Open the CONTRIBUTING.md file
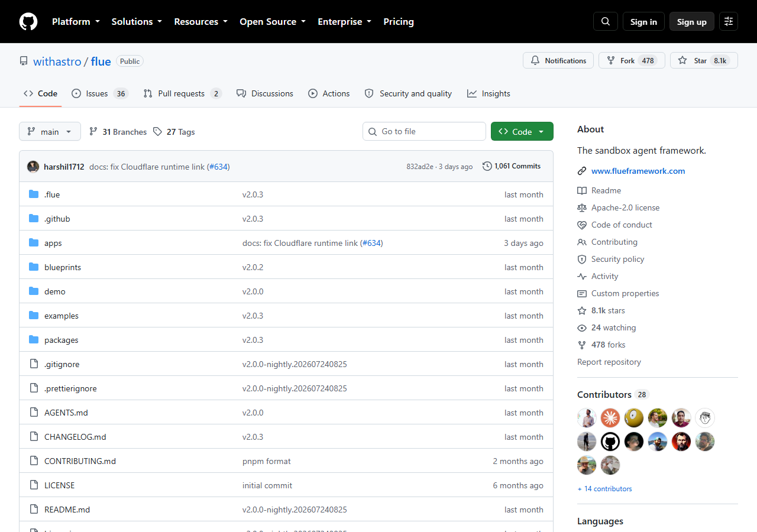Image resolution: width=757 pixels, height=532 pixels. (80, 461)
